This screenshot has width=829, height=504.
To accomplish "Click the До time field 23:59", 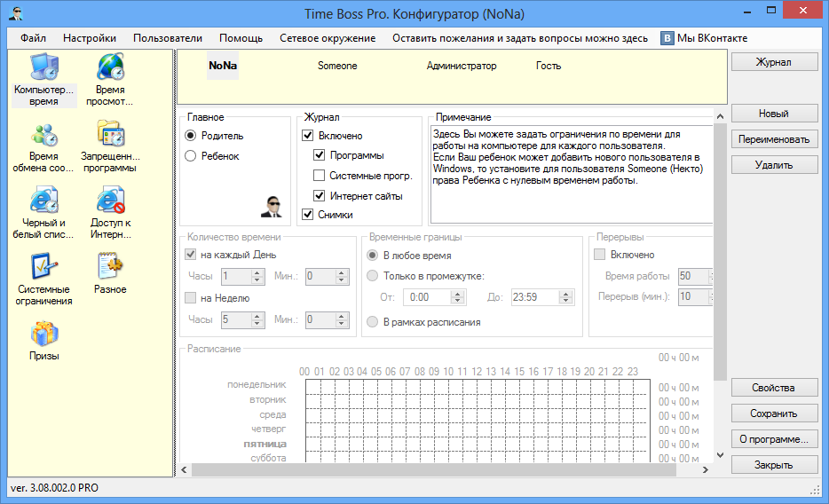I will [535, 297].
